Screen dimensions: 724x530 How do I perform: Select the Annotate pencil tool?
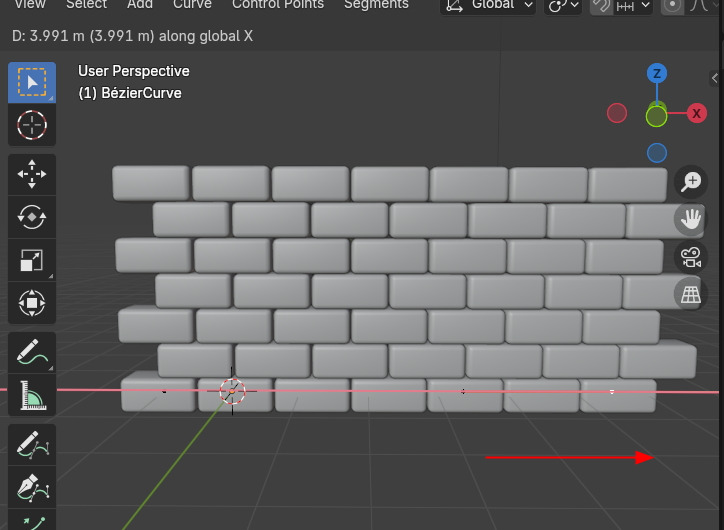pos(32,352)
